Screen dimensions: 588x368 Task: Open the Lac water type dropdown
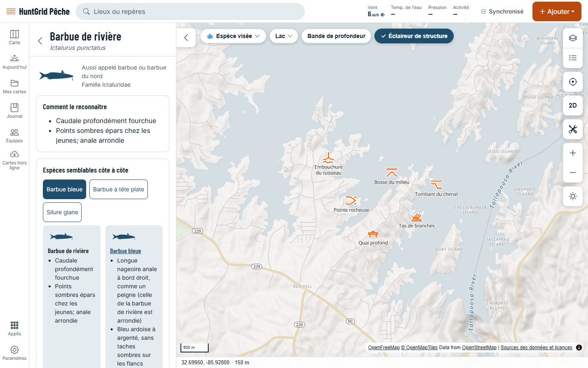point(284,36)
